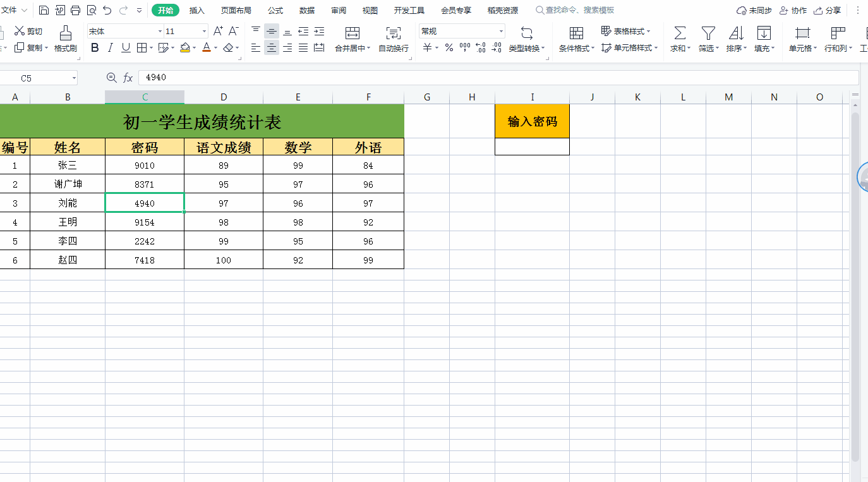
Task: Click the currency ¥ format icon
Action: coord(428,47)
